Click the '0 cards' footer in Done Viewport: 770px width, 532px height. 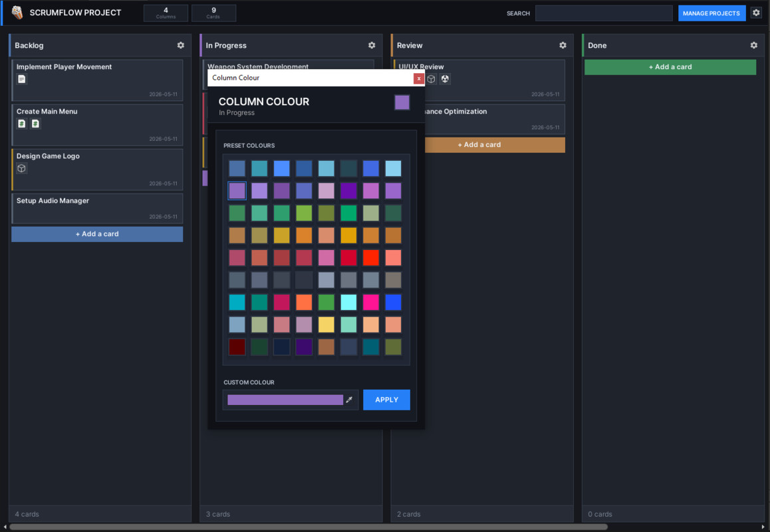click(600, 514)
